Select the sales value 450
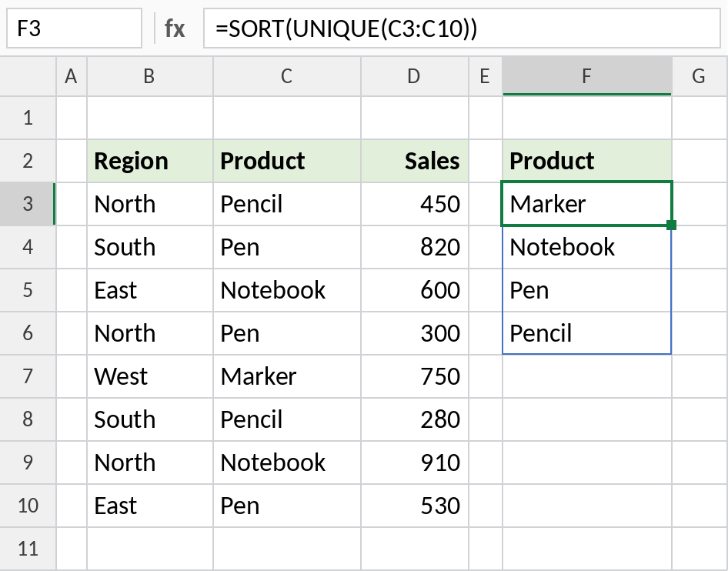Screen dimensions: 728x571 pyautogui.click(x=415, y=204)
